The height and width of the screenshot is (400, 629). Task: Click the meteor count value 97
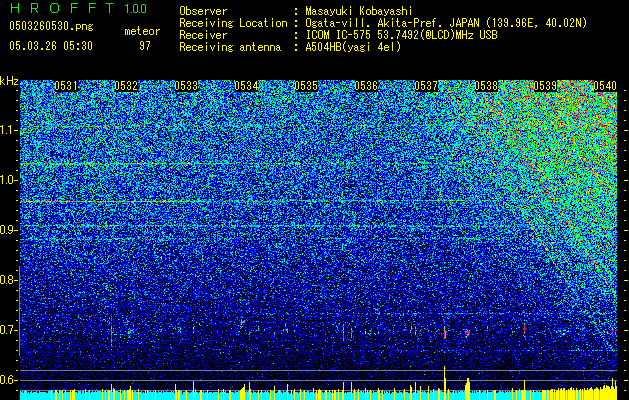(x=144, y=46)
